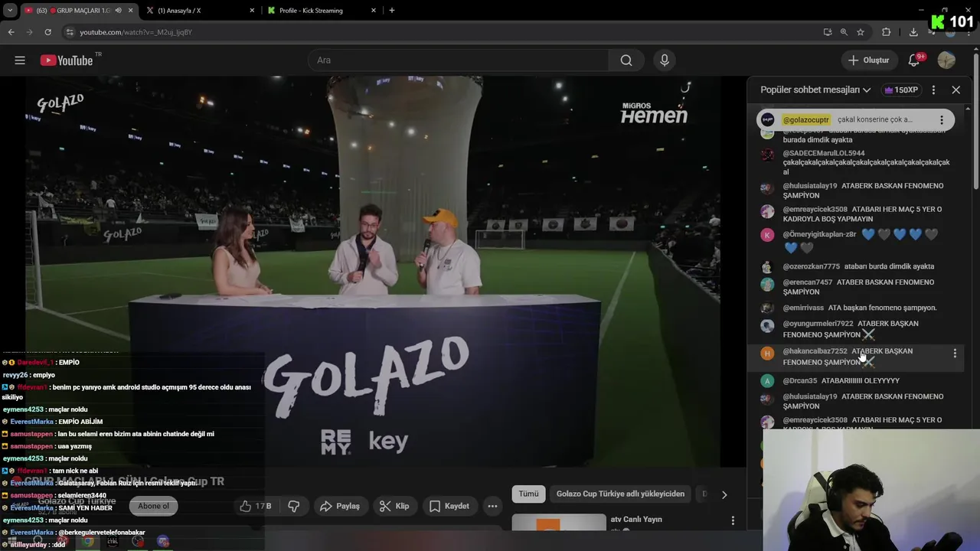Screen dimensions: 980x551
Task: Expand the tab search dropdown arrow
Action: 9,11
